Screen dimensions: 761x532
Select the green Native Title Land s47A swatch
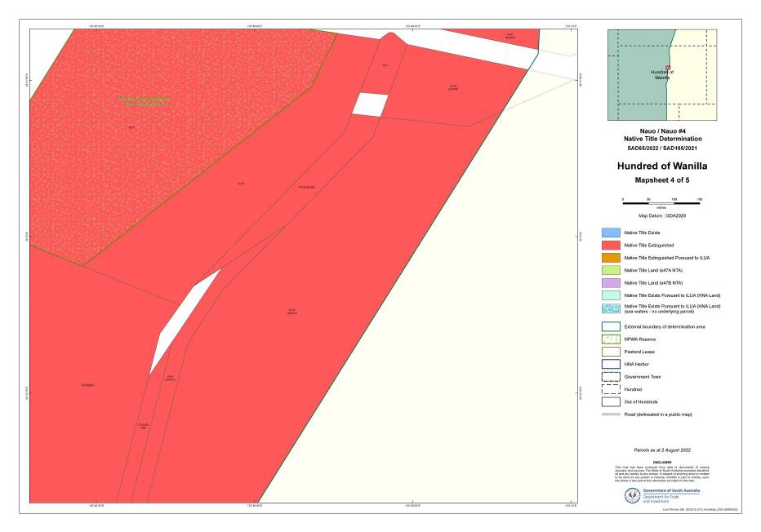[x=611, y=270]
